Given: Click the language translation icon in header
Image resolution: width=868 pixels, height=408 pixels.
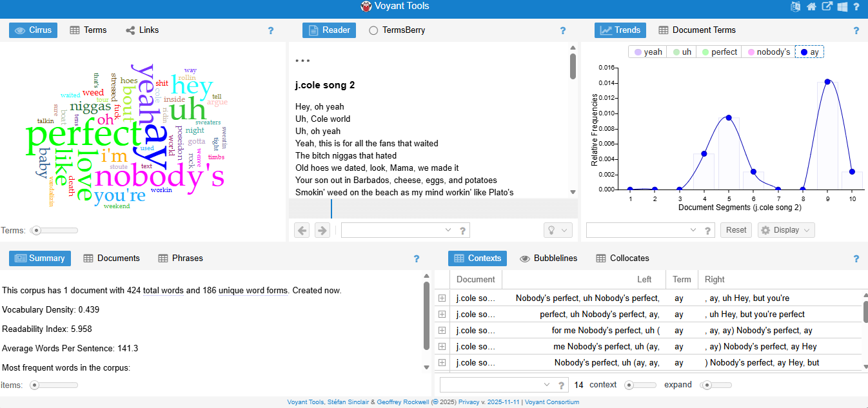Looking at the screenshot, I should (795, 7).
